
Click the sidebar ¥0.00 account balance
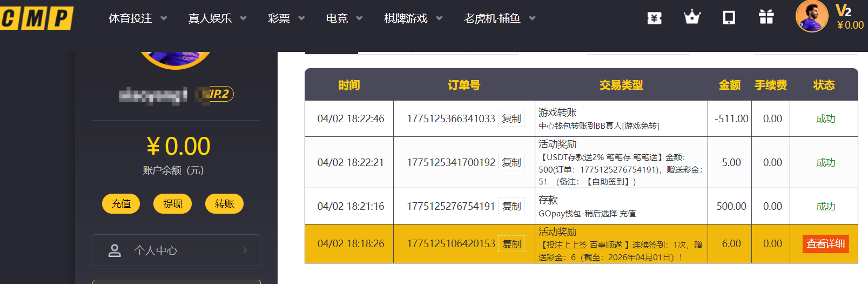(178, 147)
